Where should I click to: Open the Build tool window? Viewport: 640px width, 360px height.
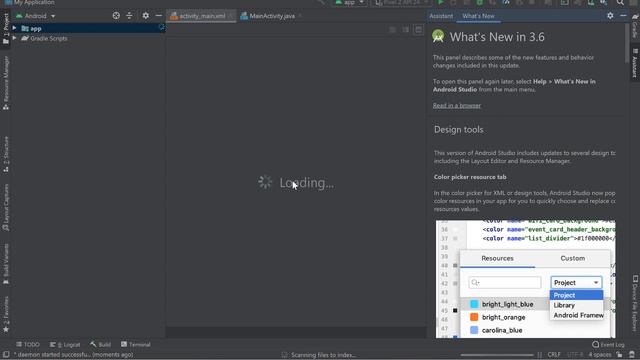click(x=100, y=344)
